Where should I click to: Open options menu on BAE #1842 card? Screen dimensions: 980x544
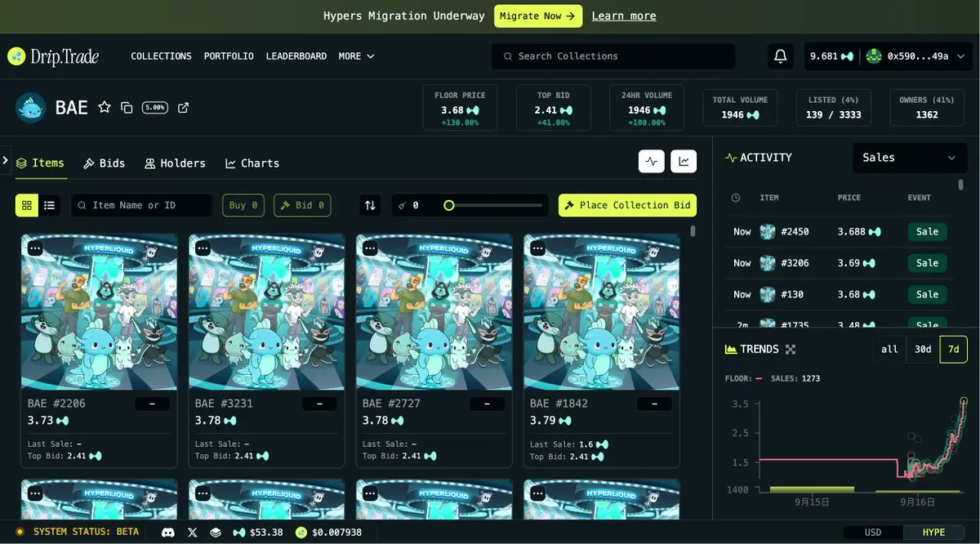pyautogui.click(x=537, y=247)
